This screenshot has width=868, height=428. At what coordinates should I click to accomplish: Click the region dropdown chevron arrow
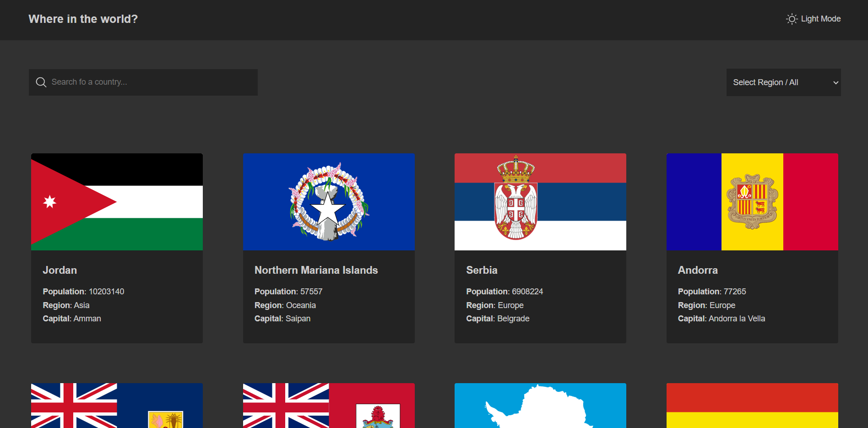coord(835,83)
